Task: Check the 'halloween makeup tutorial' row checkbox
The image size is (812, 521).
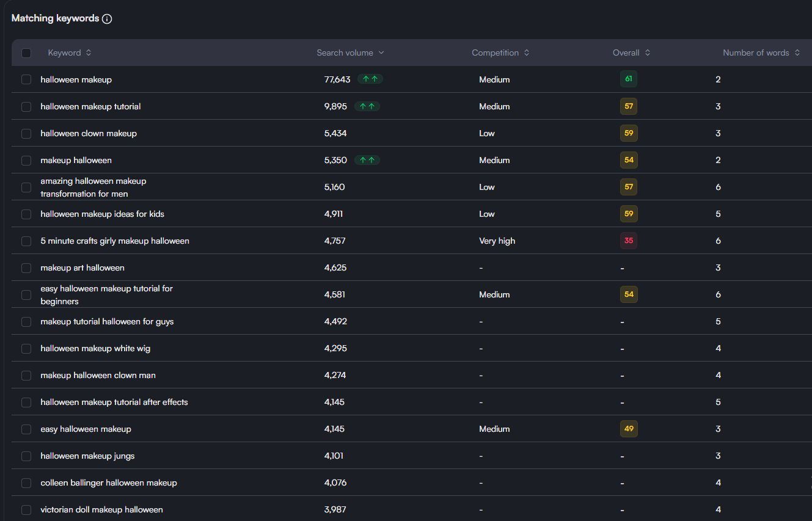Action: click(x=26, y=107)
